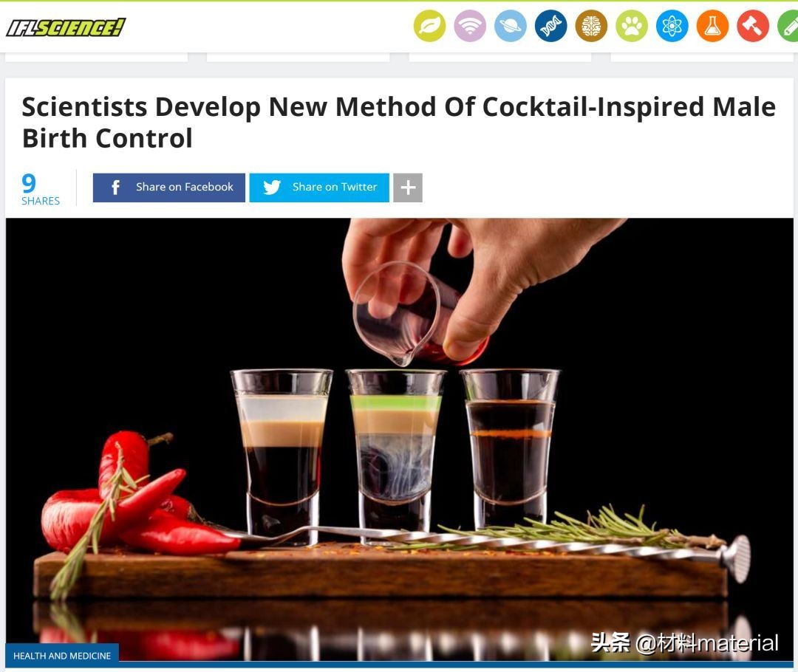This screenshot has height=672, width=798.
Task: Select the purple wifi Technology icon
Action: (470, 26)
